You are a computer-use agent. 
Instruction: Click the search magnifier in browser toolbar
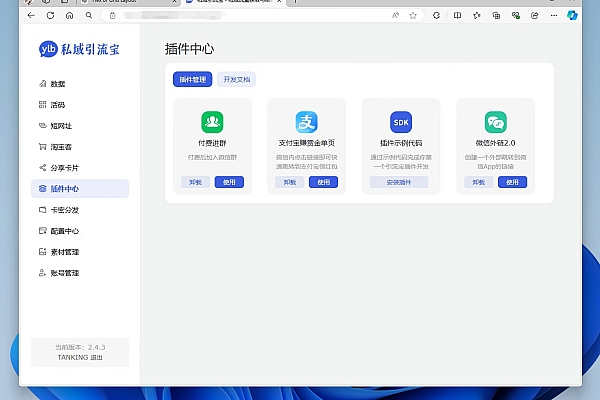(x=89, y=15)
